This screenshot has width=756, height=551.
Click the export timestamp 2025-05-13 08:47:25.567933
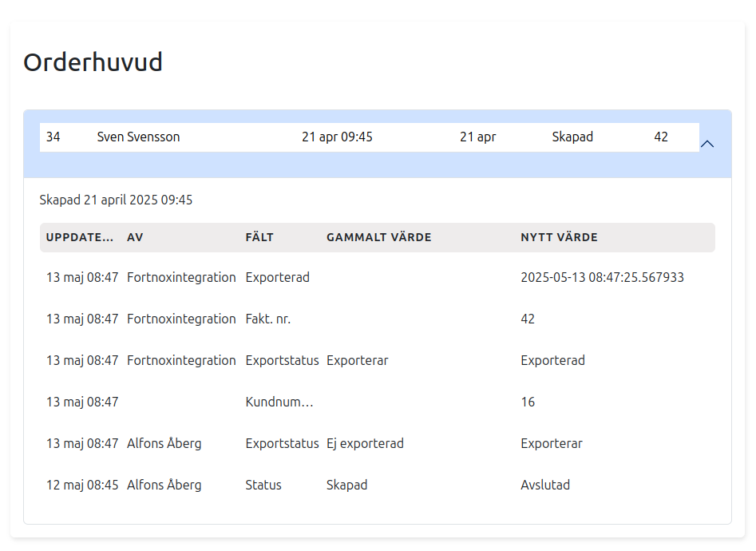coord(602,277)
